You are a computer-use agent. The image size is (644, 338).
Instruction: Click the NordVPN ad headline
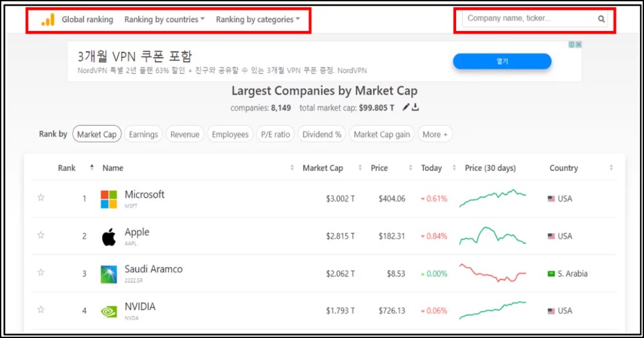(135, 56)
